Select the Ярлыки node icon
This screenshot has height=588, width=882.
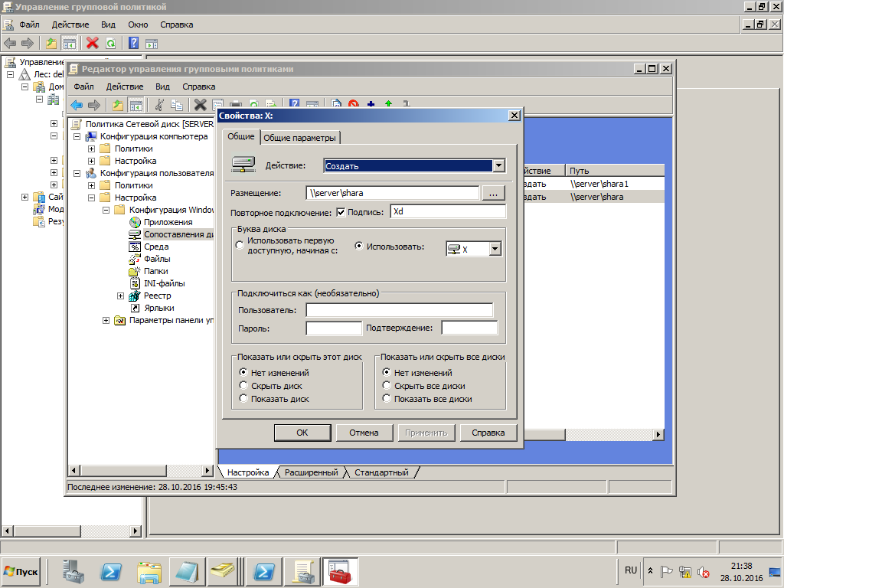[x=135, y=309]
